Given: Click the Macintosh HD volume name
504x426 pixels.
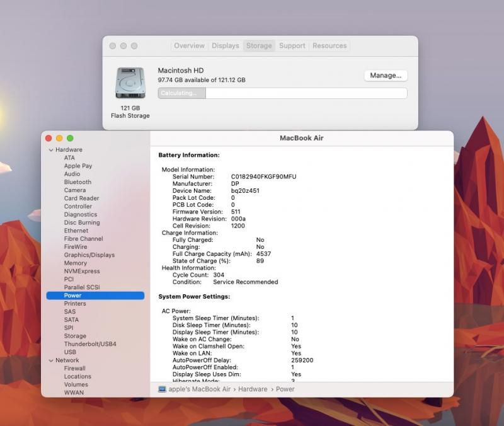Looking at the screenshot, I should 181,71.
